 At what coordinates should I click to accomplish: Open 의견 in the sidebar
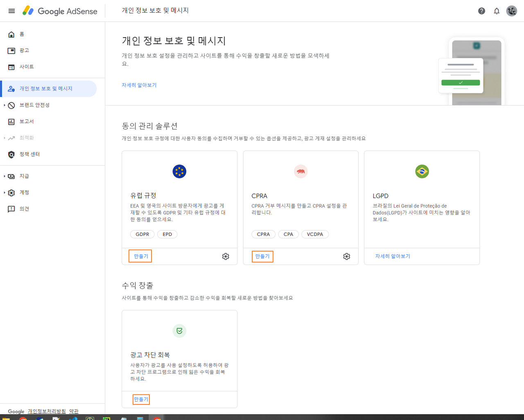pos(24,209)
